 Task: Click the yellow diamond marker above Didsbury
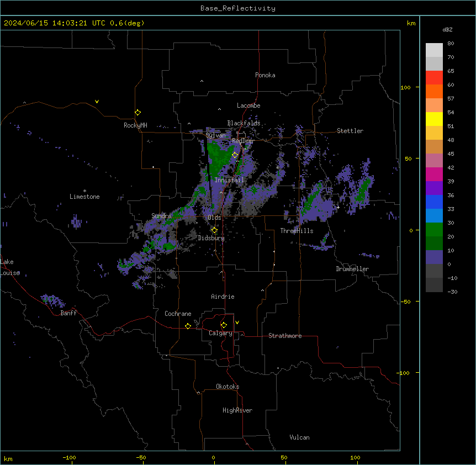[x=214, y=230]
